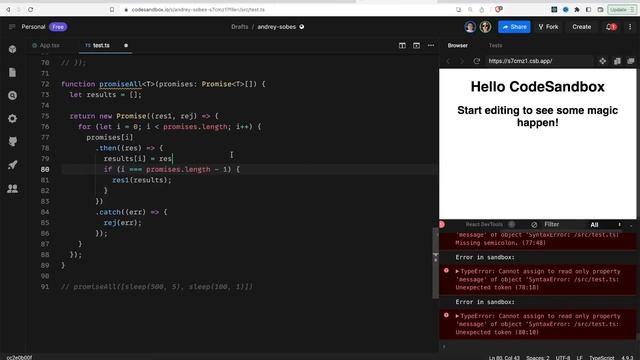Click the Share button
This screenshot has width=640, height=360.
(x=514, y=27)
